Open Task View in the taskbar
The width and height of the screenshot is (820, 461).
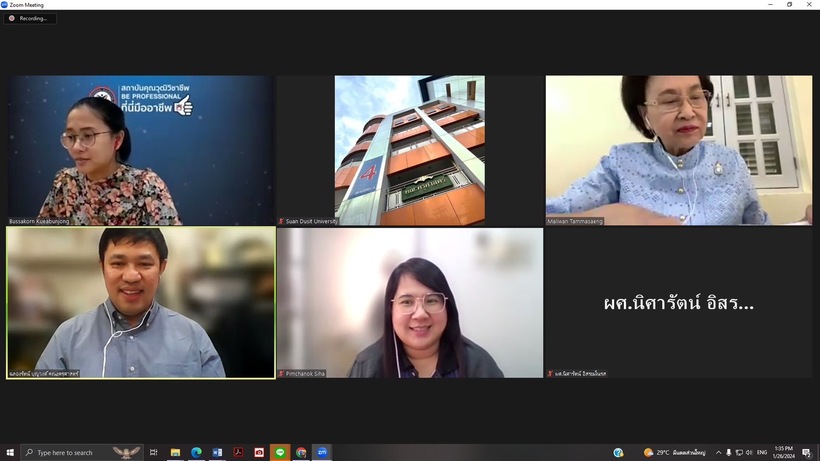coord(154,453)
